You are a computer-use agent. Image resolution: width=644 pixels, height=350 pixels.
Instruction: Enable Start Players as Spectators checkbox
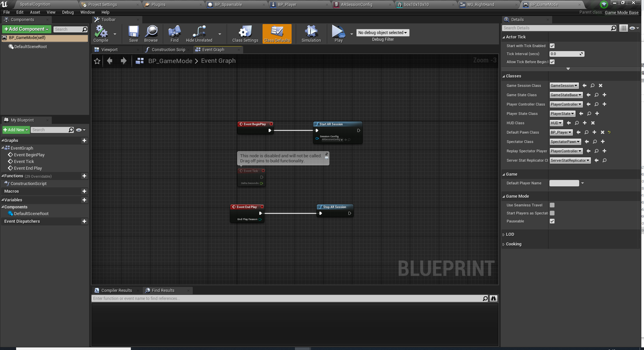552,213
